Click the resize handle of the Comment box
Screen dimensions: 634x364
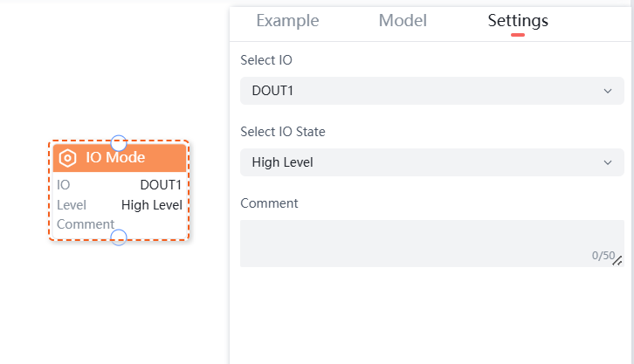[617, 260]
